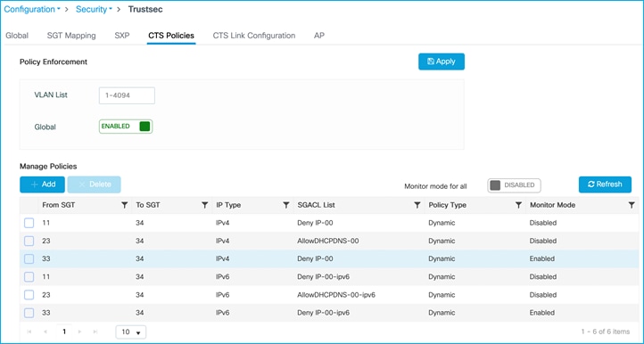Focus the VLAN List input field
The height and width of the screenshot is (344, 644).
[x=127, y=95]
